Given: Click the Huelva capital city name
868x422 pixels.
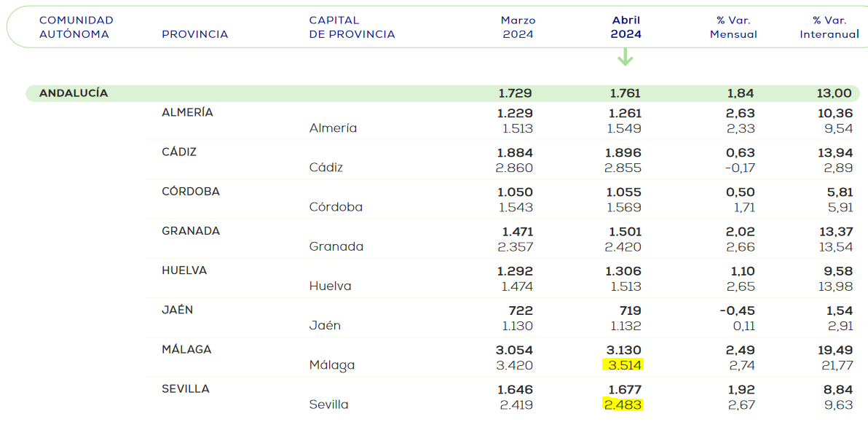Looking at the screenshot, I should pos(330,286).
